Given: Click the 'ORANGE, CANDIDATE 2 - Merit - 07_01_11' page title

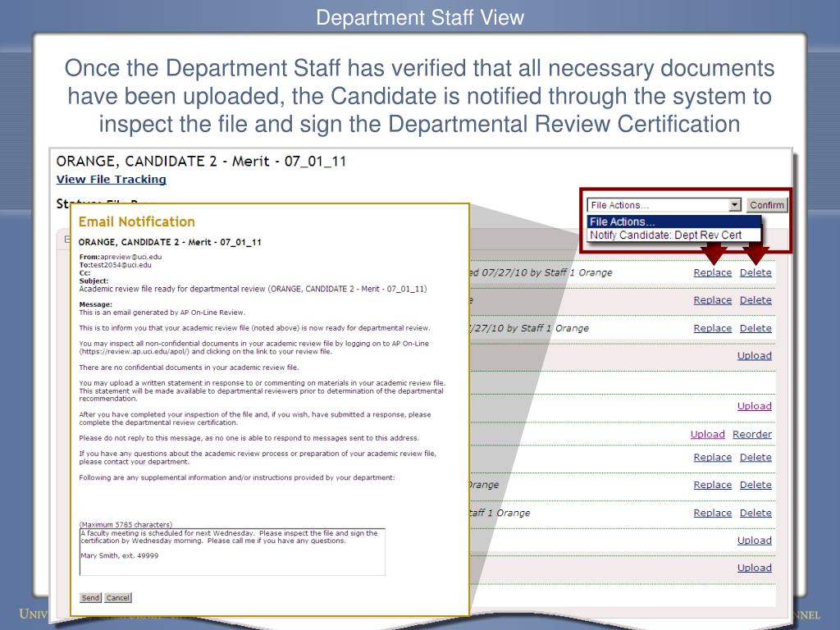Looking at the screenshot, I should tap(202, 162).
